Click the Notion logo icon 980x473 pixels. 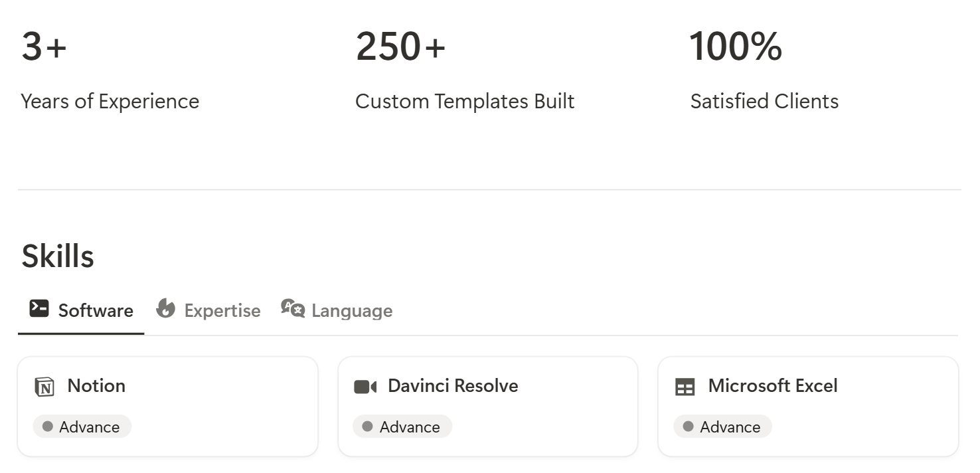coord(44,387)
